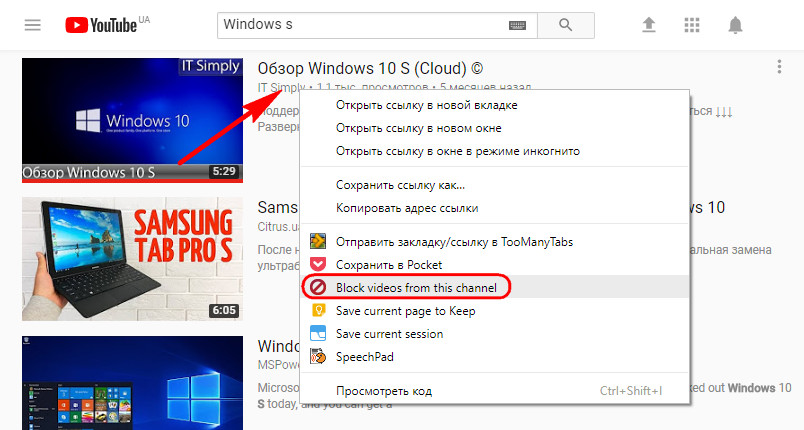Open the Обзор Windows 10 S (Cloud) video title
Image resolution: width=804 pixels, height=430 pixels.
click(x=370, y=68)
